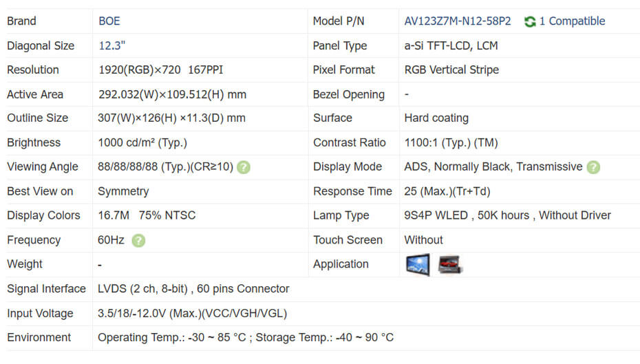Image resolution: width=640 pixels, height=364 pixels.
Task: Click the Panel Type value a-Si TFT-LCD
Action: (x=451, y=46)
